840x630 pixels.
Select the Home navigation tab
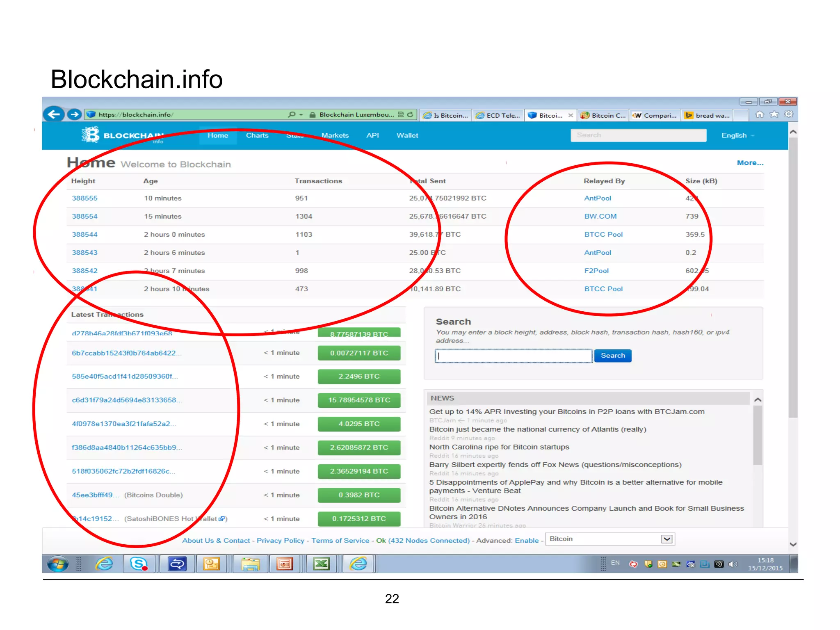click(x=218, y=135)
